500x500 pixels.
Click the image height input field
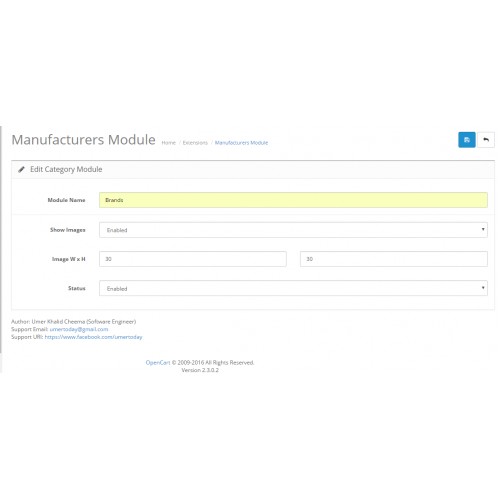[x=394, y=259]
